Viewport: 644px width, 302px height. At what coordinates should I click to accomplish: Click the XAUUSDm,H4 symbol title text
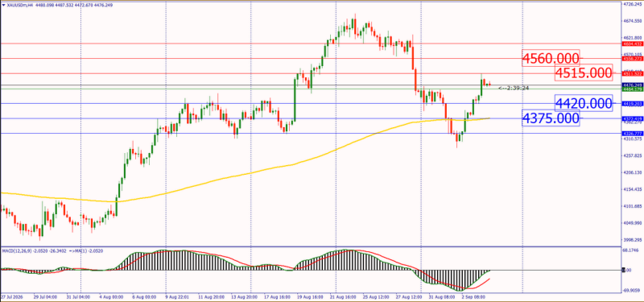(19, 5)
